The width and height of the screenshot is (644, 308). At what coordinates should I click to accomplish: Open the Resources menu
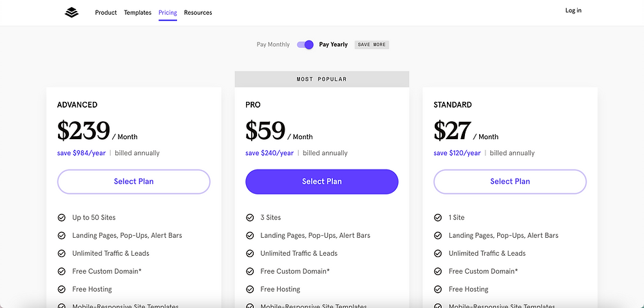tap(198, 13)
